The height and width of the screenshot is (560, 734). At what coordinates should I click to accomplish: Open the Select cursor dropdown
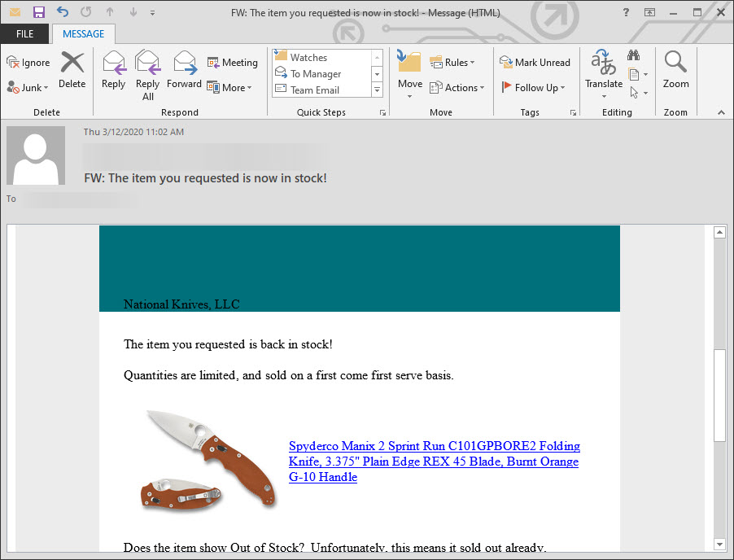(639, 93)
